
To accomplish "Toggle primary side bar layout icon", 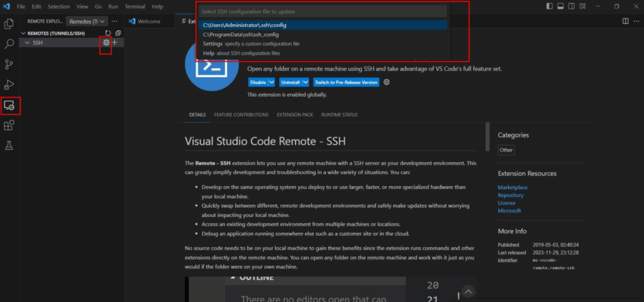I will [550, 6].
